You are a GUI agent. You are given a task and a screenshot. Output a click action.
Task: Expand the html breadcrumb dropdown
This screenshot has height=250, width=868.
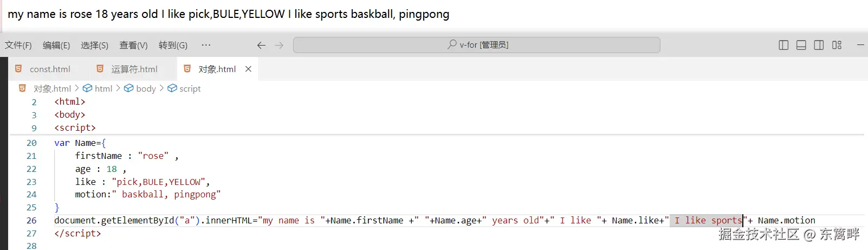coord(103,88)
